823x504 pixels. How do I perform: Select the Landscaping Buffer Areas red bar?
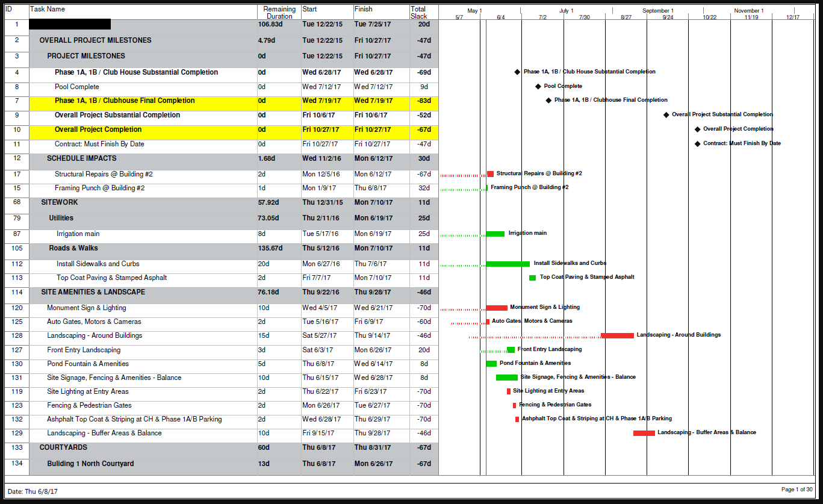[x=644, y=432]
